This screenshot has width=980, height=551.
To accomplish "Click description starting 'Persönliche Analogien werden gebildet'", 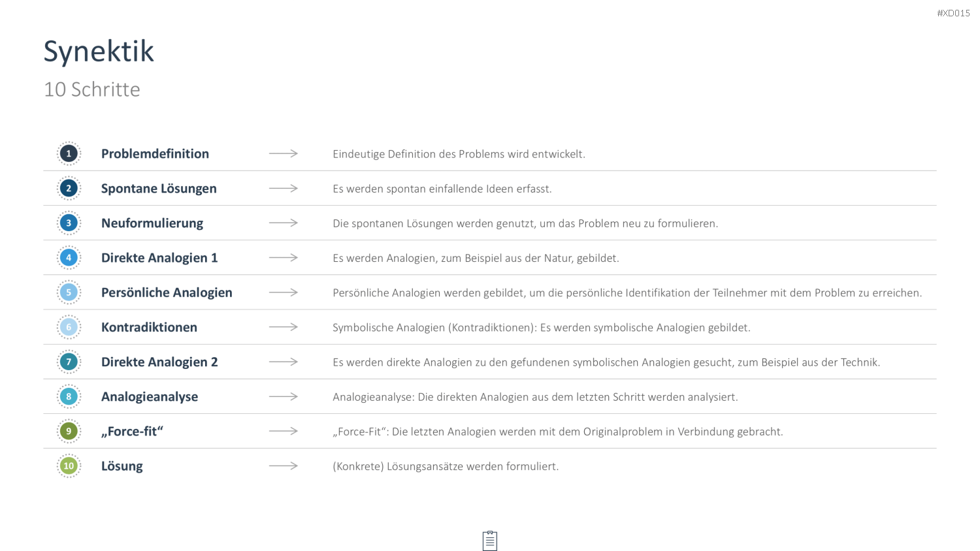I will [x=627, y=292].
